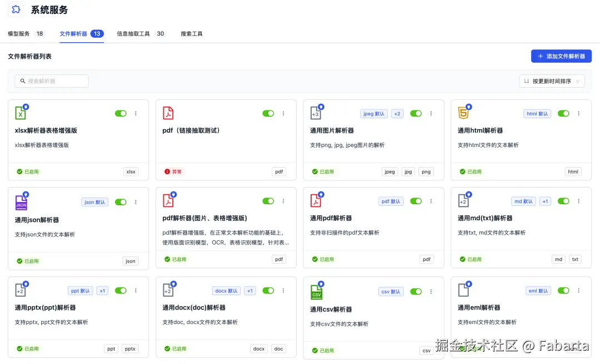The height and width of the screenshot is (364, 600).
Task: Click the 系统服务 puzzle logo icon
Action: click(x=16, y=9)
